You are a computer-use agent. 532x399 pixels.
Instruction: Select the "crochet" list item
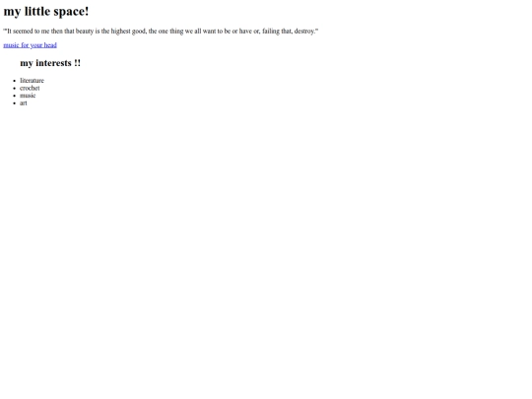[30, 88]
